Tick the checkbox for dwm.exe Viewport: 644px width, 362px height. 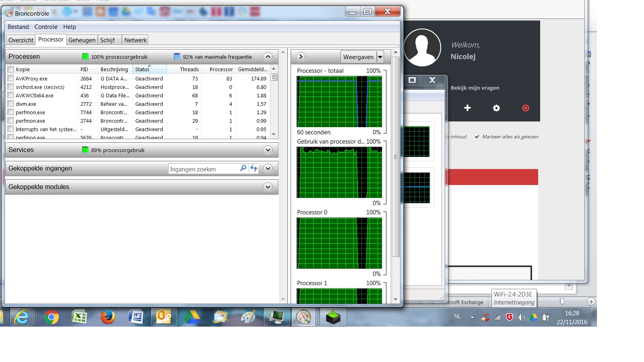[11, 103]
